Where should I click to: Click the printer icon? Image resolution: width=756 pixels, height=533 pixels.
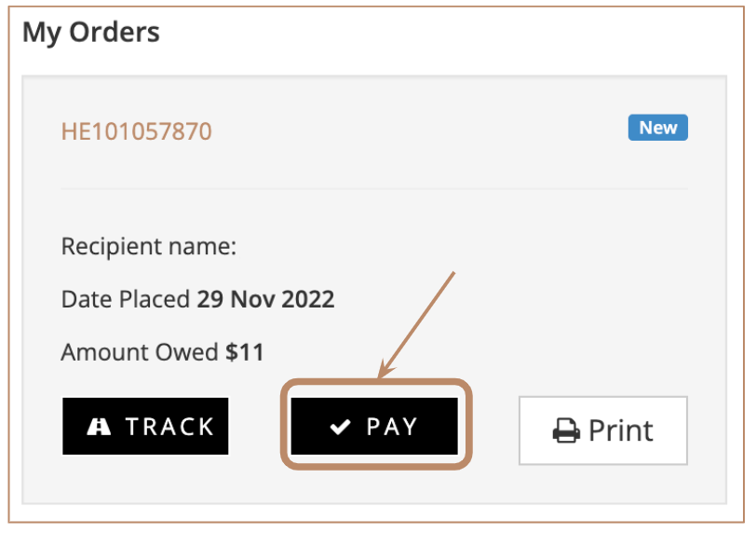(565, 430)
